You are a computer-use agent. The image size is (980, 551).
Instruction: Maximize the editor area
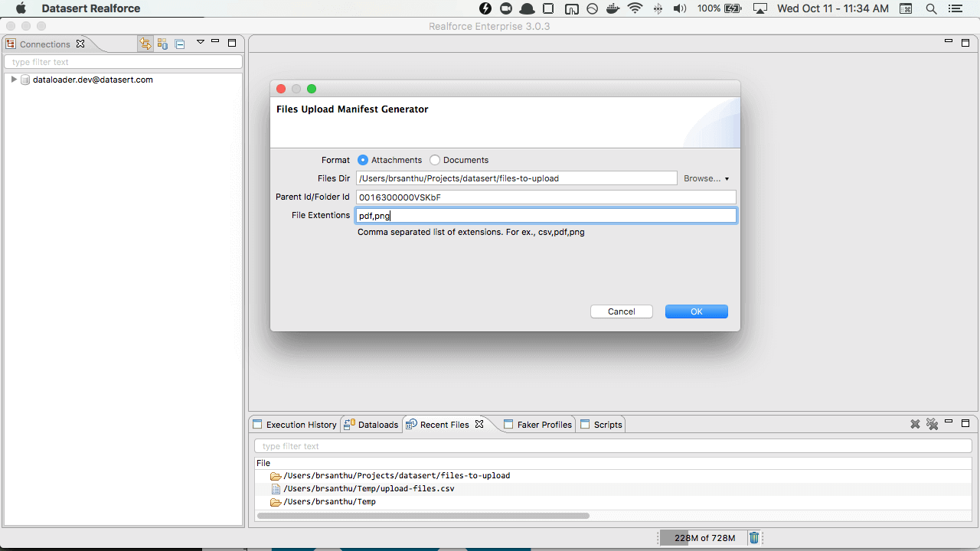tap(965, 43)
